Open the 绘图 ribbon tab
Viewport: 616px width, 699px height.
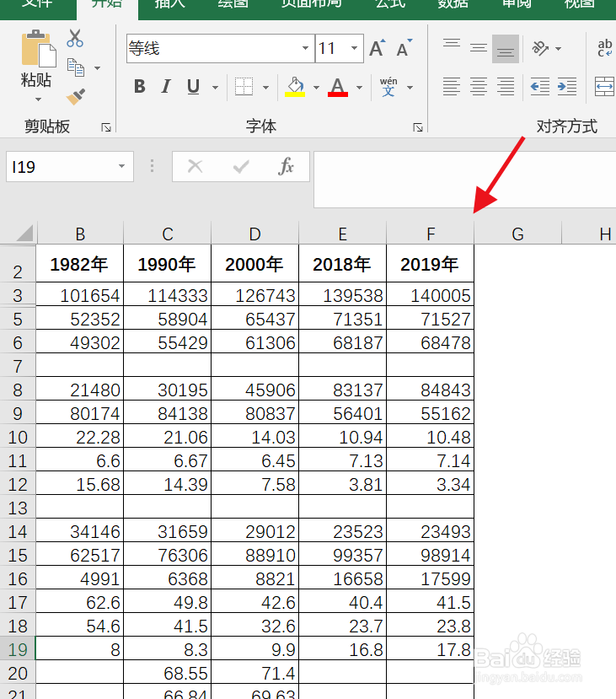(x=233, y=4)
